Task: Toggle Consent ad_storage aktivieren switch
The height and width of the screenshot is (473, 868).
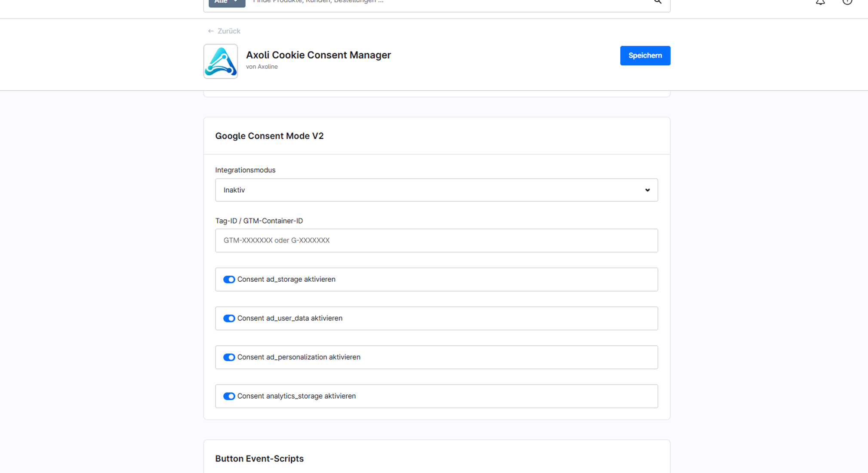Action: [229, 279]
